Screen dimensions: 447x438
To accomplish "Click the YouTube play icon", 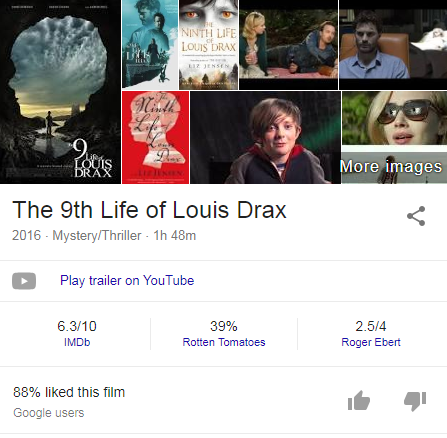I will coord(24,281).
